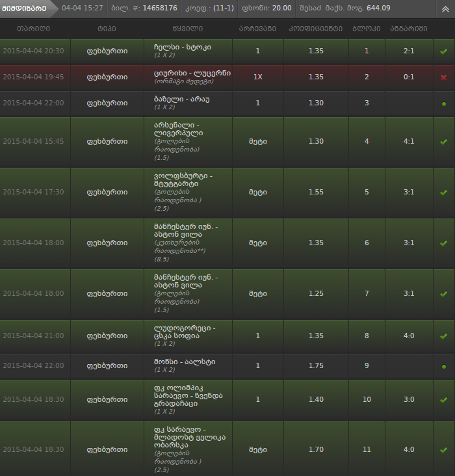The height and width of the screenshot is (476, 455).
Task: Click coefficient 1.40 in block 10 row
Action: click(x=316, y=399)
